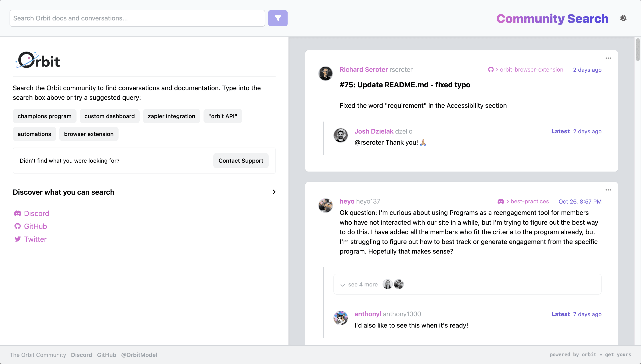
Task: Click Josh Dzielak's avatar
Action: (341, 135)
